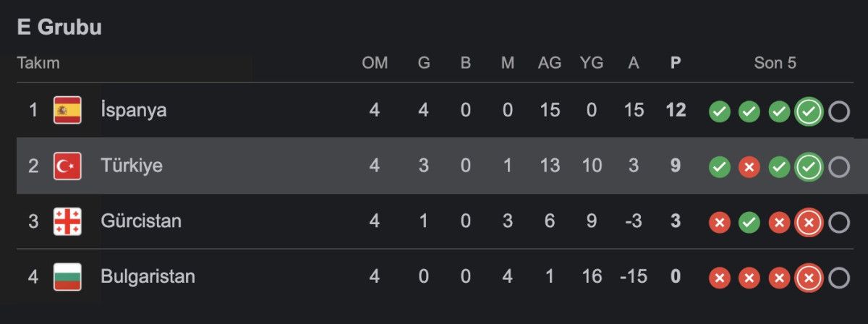Click Bulgaristan's circled latest loss icon
This screenshot has height=324, width=868.
tap(809, 278)
